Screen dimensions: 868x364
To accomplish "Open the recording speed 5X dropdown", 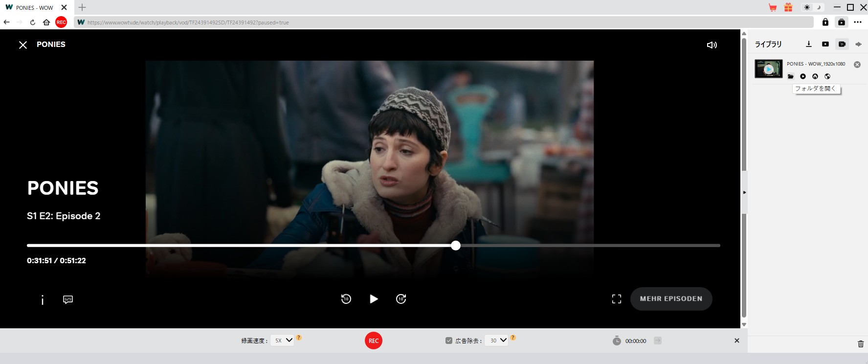I will (282, 341).
